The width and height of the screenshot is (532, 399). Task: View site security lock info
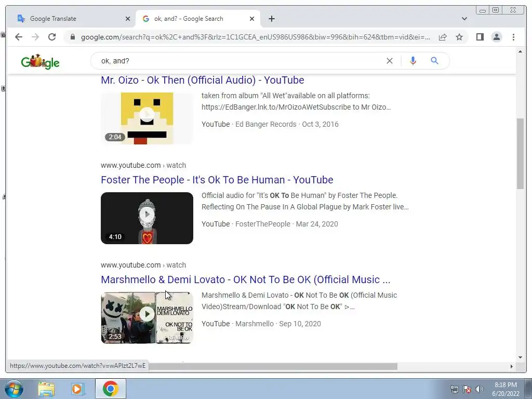(x=73, y=37)
